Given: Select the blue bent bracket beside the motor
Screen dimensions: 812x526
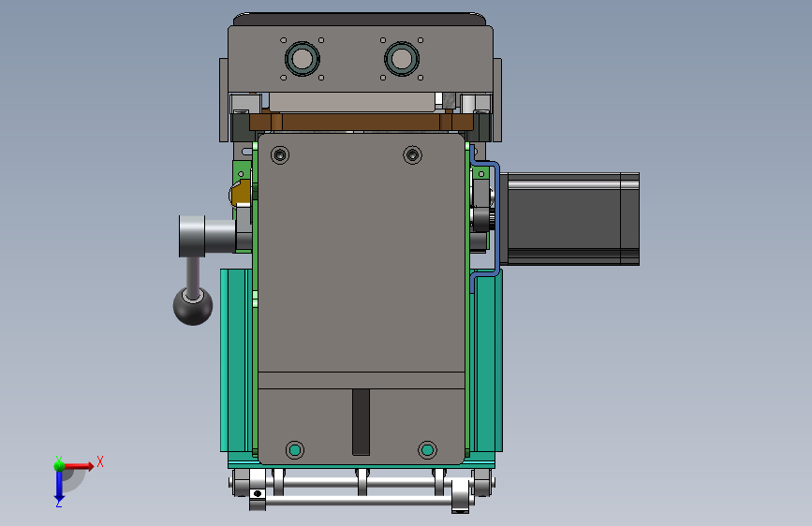Looking at the screenshot, I should tap(486, 218).
